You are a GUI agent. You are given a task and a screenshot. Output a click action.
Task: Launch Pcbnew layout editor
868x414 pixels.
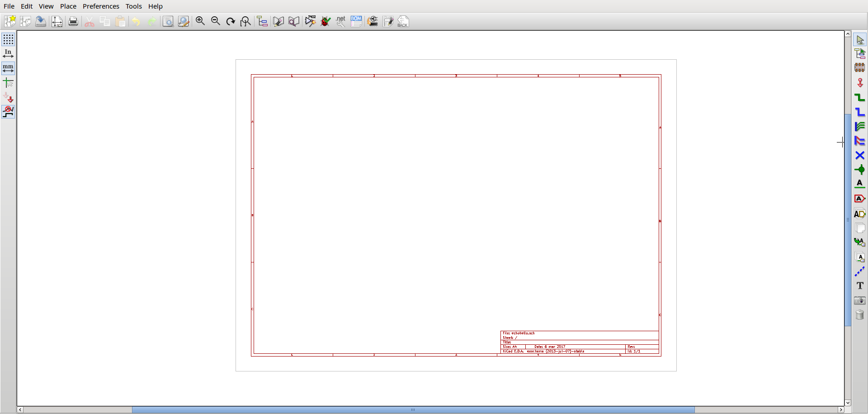point(388,21)
